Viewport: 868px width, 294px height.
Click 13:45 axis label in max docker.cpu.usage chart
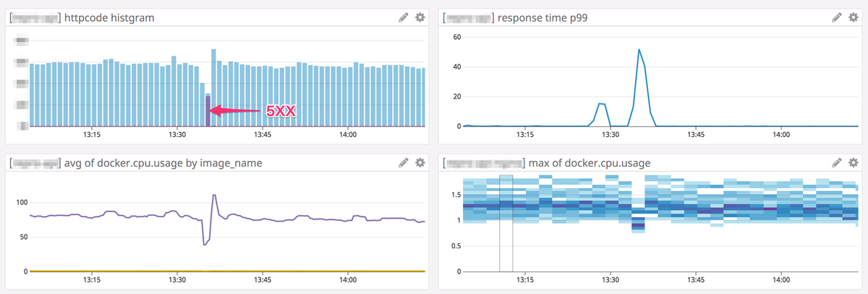696,280
